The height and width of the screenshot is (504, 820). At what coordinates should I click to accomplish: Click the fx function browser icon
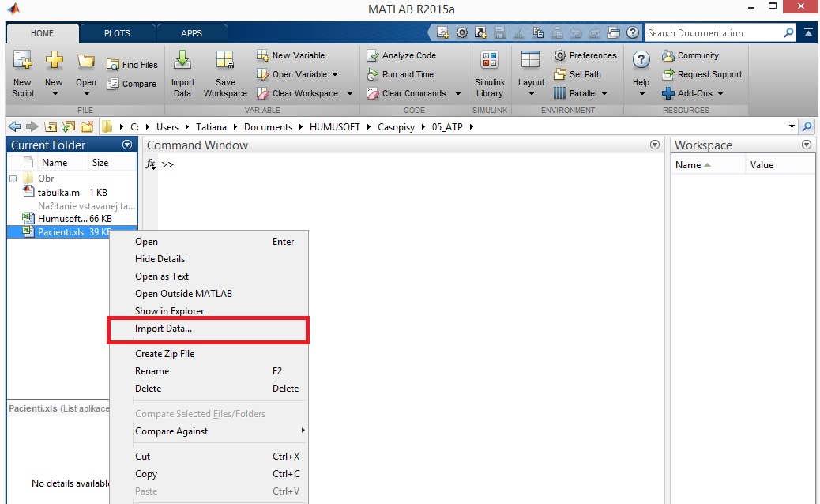151,164
